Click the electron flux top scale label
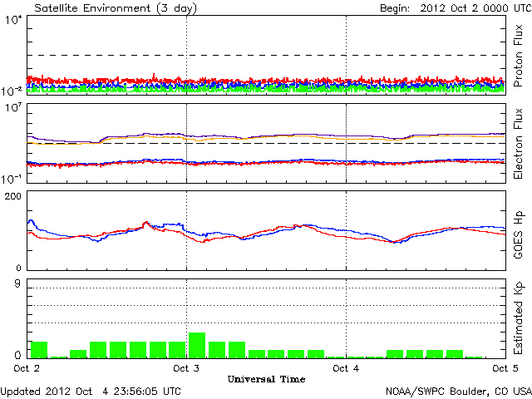The width and height of the screenshot is (532, 399). (x=13, y=108)
